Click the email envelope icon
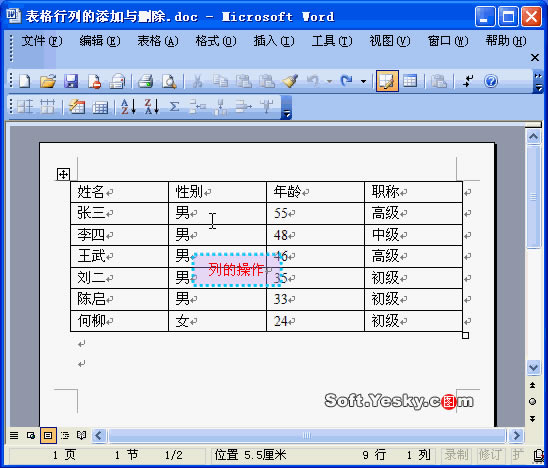 click(x=117, y=81)
